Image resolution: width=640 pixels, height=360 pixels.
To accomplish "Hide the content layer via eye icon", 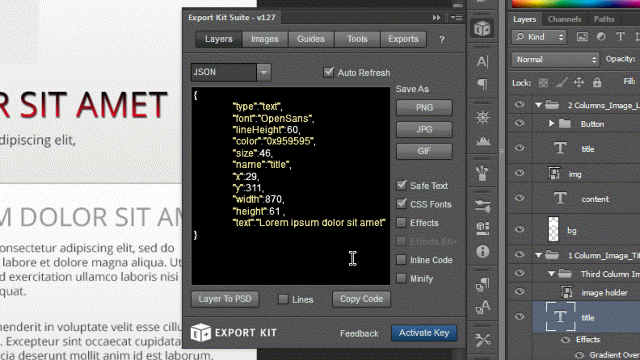I will click(519, 198).
